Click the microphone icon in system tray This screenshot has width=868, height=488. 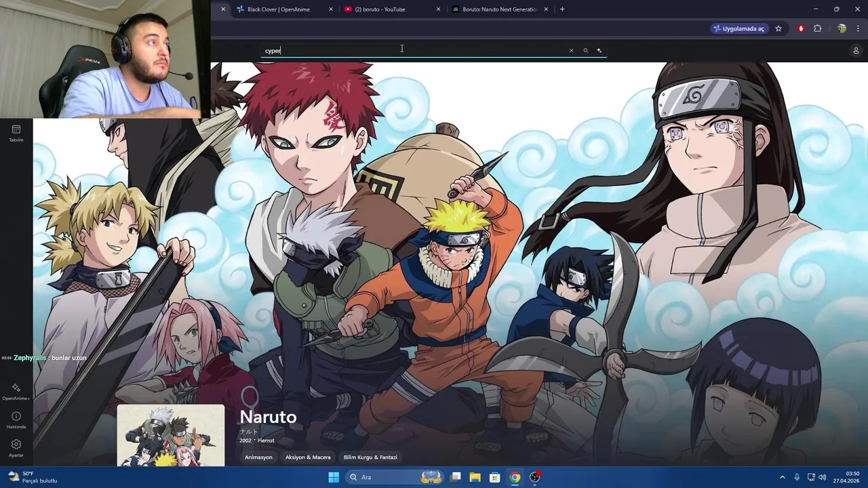coord(797,477)
